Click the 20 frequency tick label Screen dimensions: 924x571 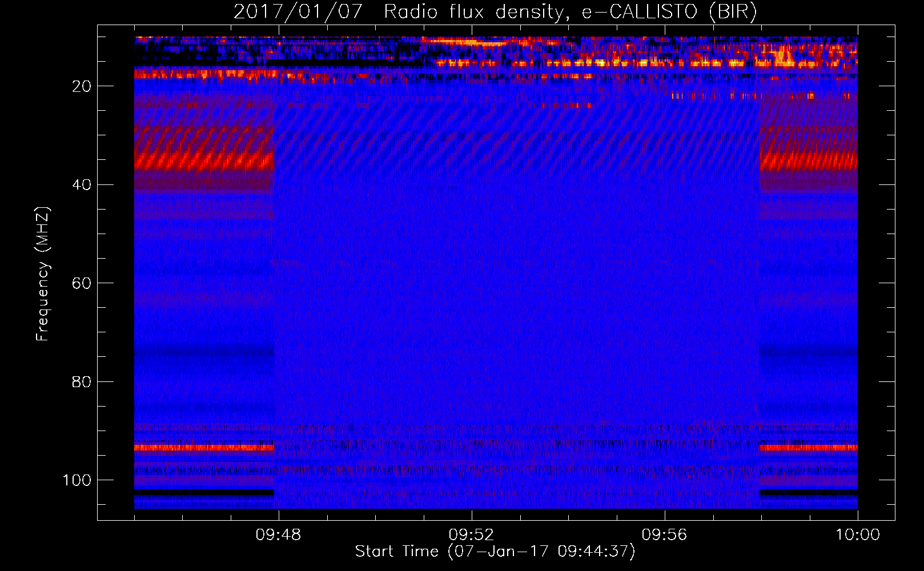point(82,86)
